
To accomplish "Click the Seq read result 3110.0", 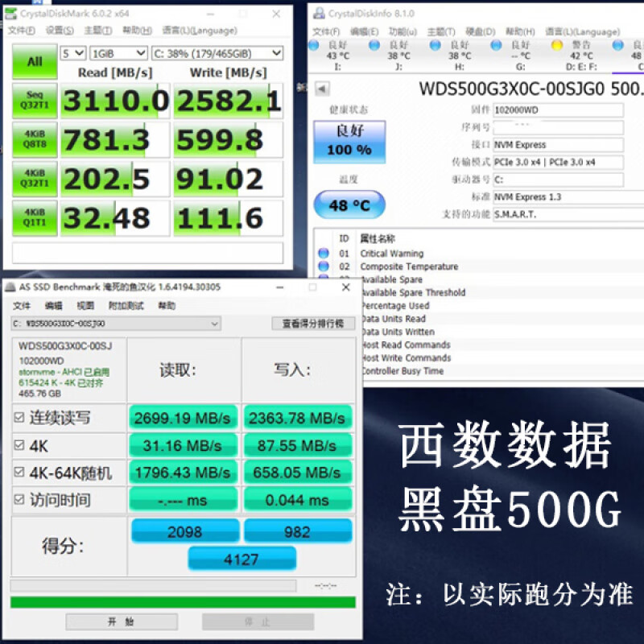I will [x=115, y=101].
